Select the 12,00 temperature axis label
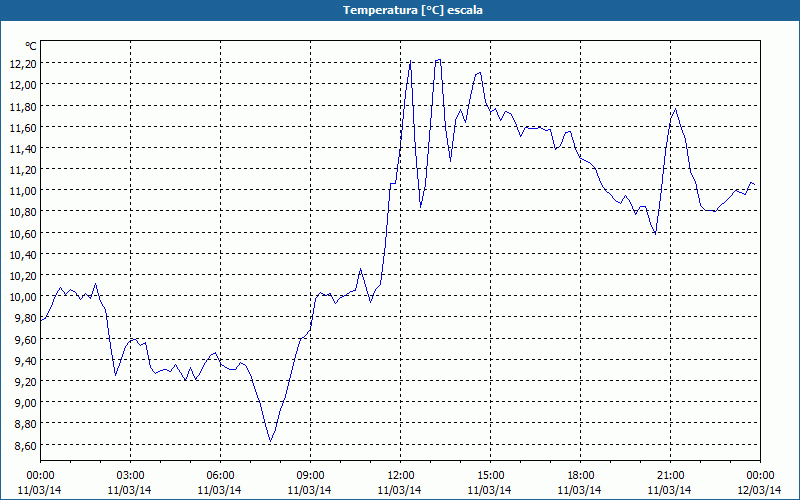 pyautogui.click(x=23, y=85)
